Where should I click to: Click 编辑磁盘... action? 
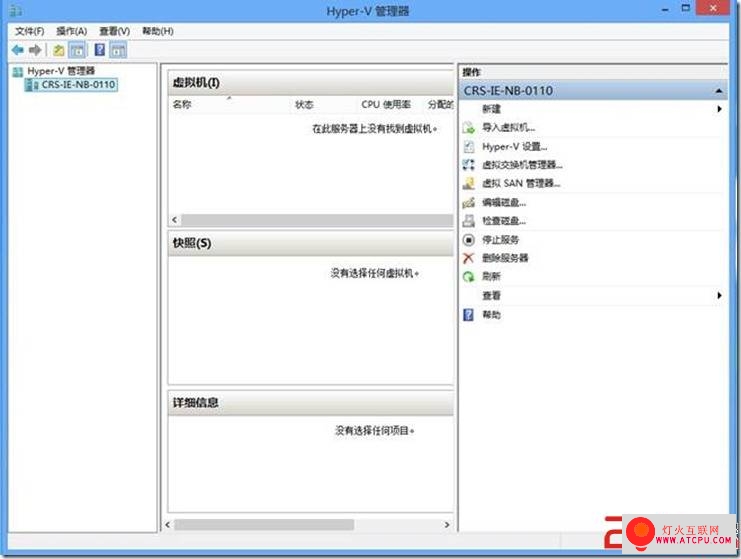(x=504, y=202)
